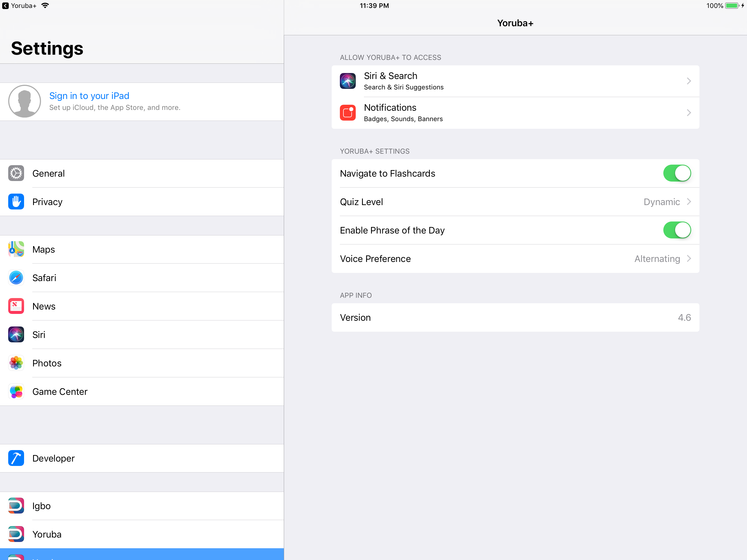This screenshot has height=560, width=747.
Task: Tap the Developer hammer icon
Action: click(x=16, y=458)
